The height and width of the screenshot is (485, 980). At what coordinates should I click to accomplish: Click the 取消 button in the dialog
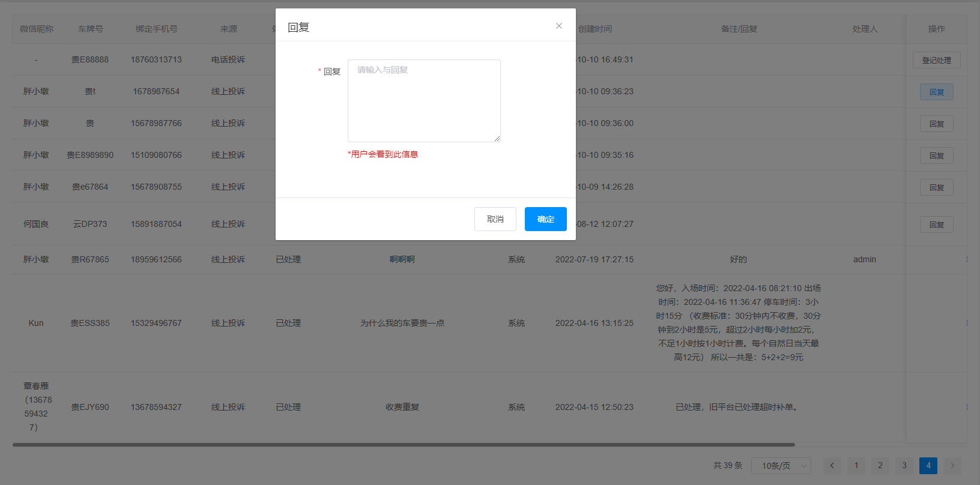495,219
